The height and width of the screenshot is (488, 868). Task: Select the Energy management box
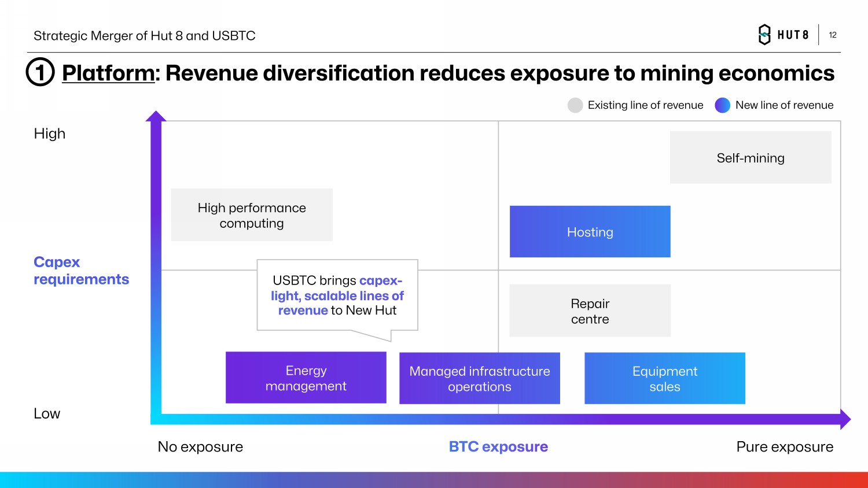click(306, 378)
